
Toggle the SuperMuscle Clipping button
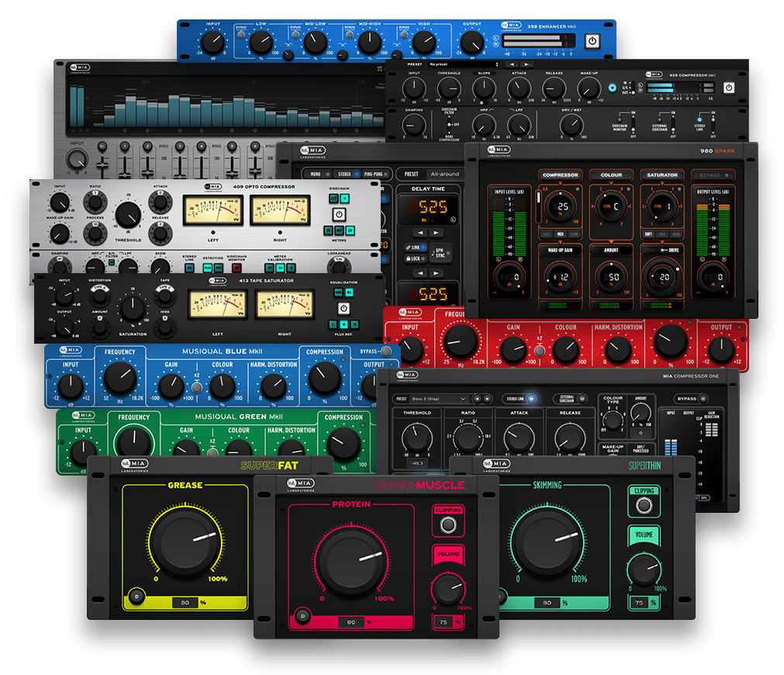[x=447, y=525]
